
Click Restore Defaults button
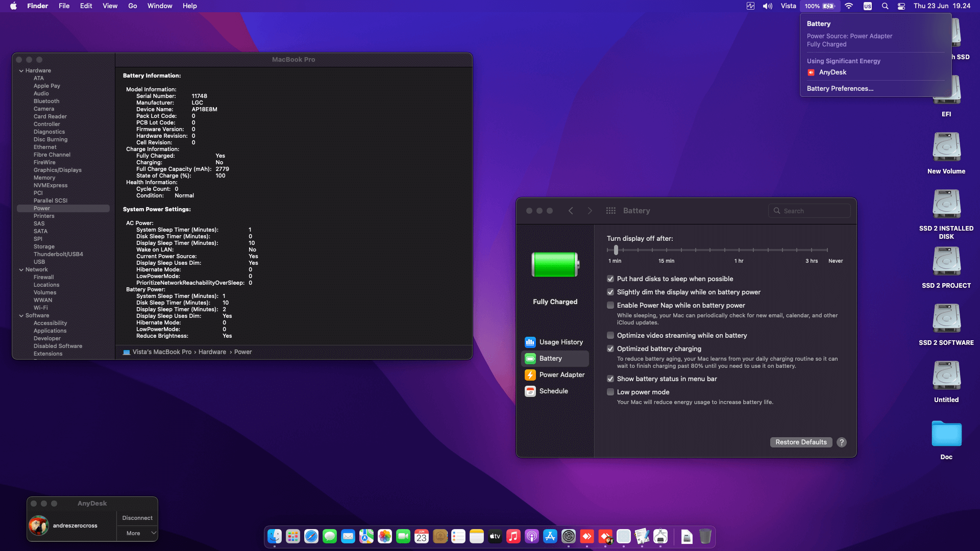click(801, 442)
